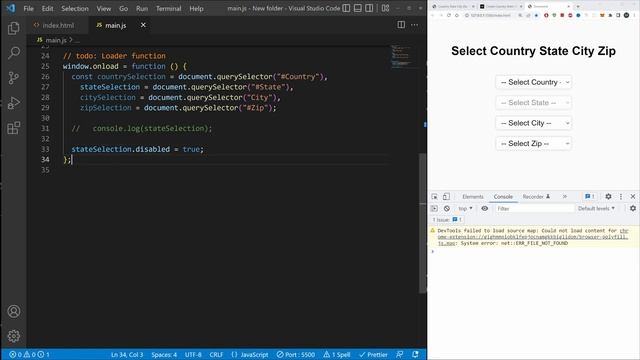Click the console Filter input
The width and height of the screenshot is (640, 360).
tap(534, 209)
